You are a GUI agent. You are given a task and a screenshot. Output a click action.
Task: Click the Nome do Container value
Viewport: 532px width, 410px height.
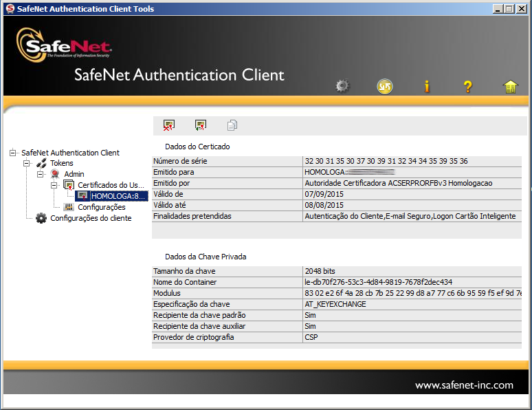(378, 282)
